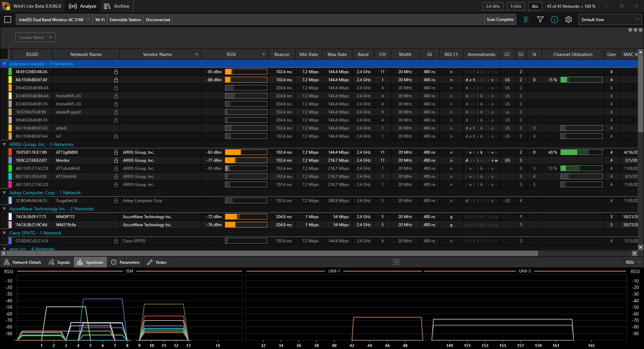This screenshot has width=644, height=349.
Task: Open the Archive tab
Action: [x=117, y=6]
